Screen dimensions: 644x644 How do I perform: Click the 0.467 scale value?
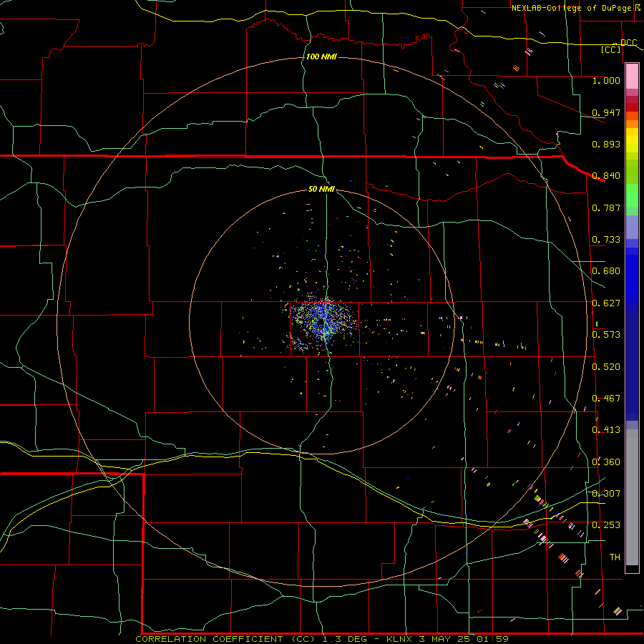click(606, 399)
